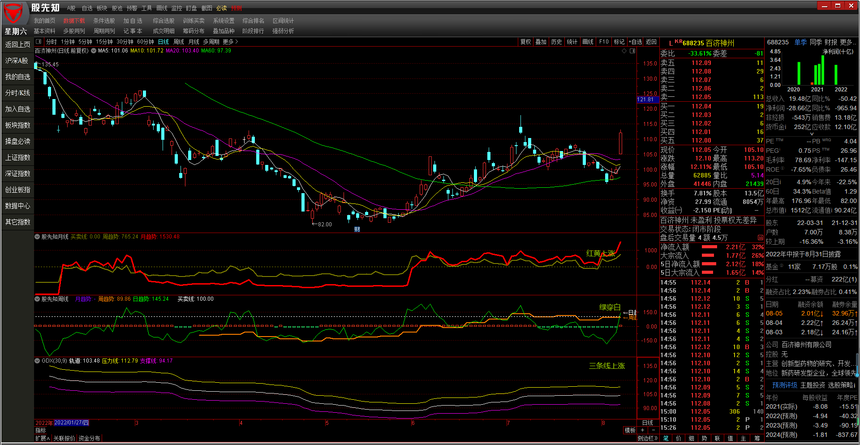Screen dimensions: 860x445
Task: Open 创业板指 from the sidebar
Action: click(18, 190)
